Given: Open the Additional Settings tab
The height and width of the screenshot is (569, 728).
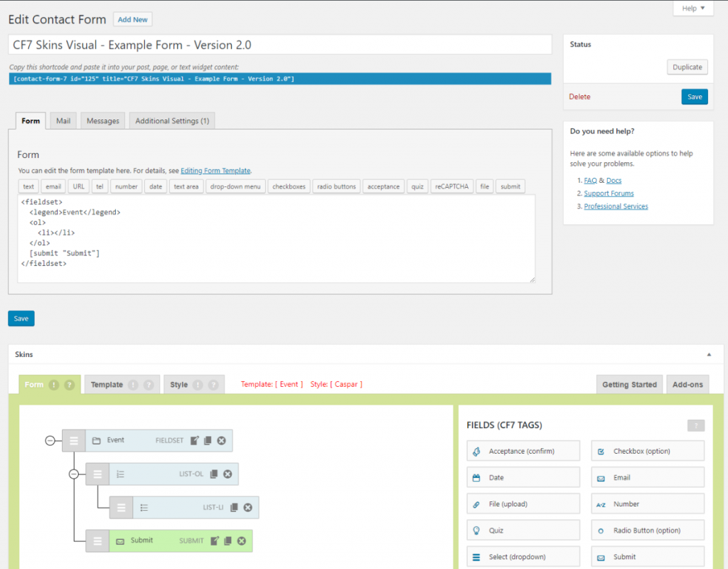Looking at the screenshot, I should (x=172, y=121).
